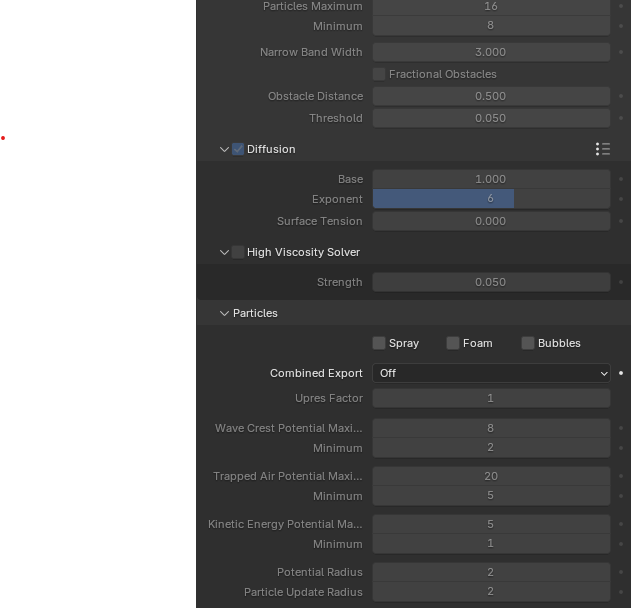
Task: Click animate dot beside Wave Crest Minimum
Action: click(x=621, y=447)
